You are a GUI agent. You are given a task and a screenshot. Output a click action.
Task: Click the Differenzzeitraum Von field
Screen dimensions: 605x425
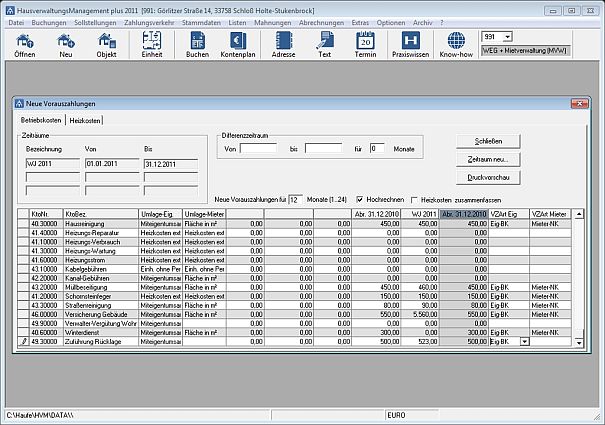click(258, 148)
